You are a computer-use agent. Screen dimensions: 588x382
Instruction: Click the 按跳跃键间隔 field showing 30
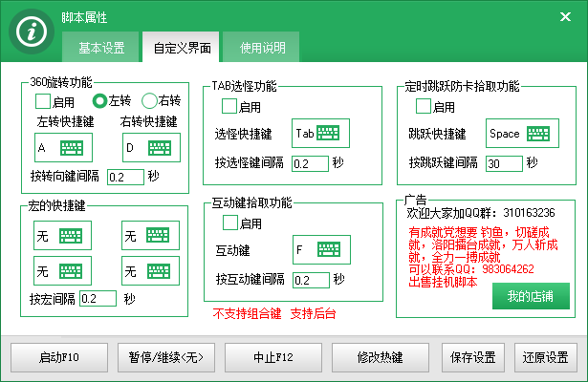tap(504, 163)
